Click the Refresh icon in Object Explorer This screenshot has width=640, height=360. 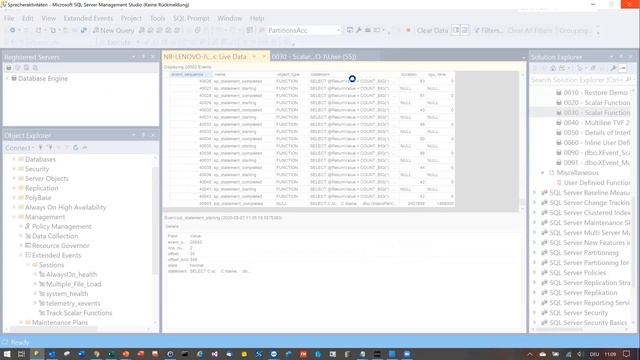76,148
